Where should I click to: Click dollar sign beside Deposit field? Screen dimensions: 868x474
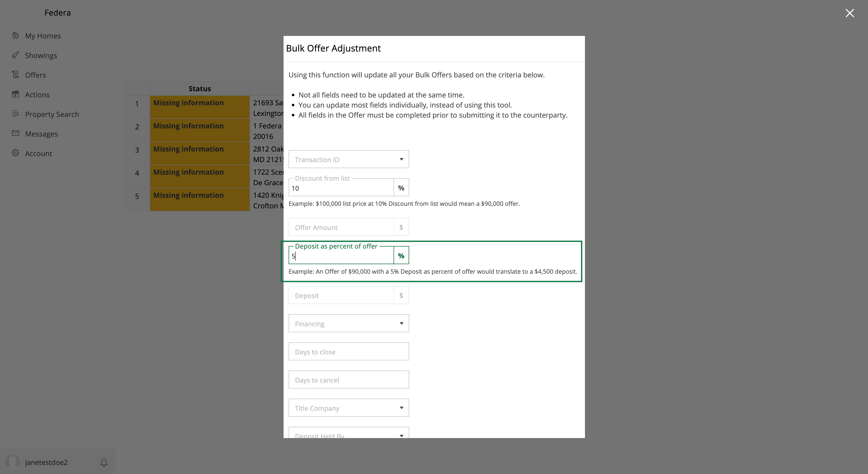coord(401,295)
